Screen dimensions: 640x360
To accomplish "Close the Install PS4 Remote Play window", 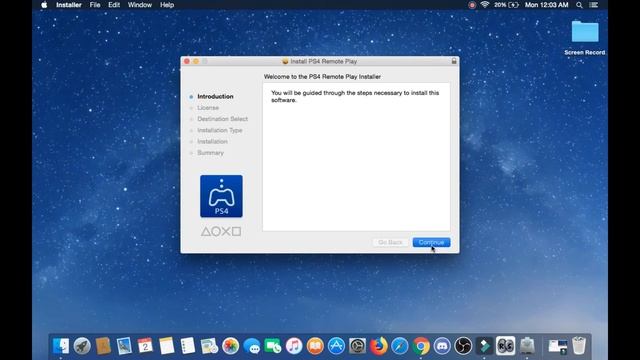I will click(x=187, y=61).
